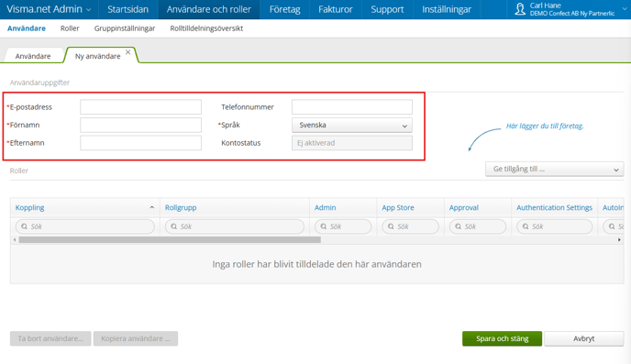Click the Koppling sort arrow
This screenshot has width=631, height=364.
coord(151,207)
